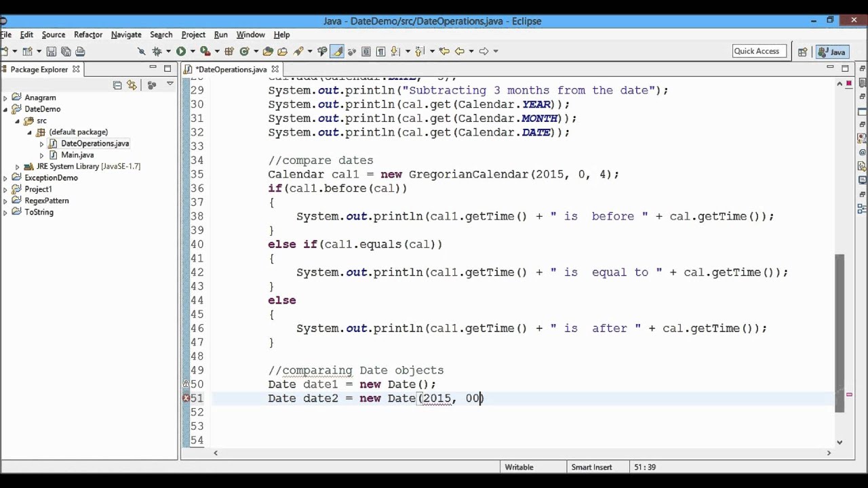Collapse the DateDemo project node
868x488 pixels.
tap(5, 109)
